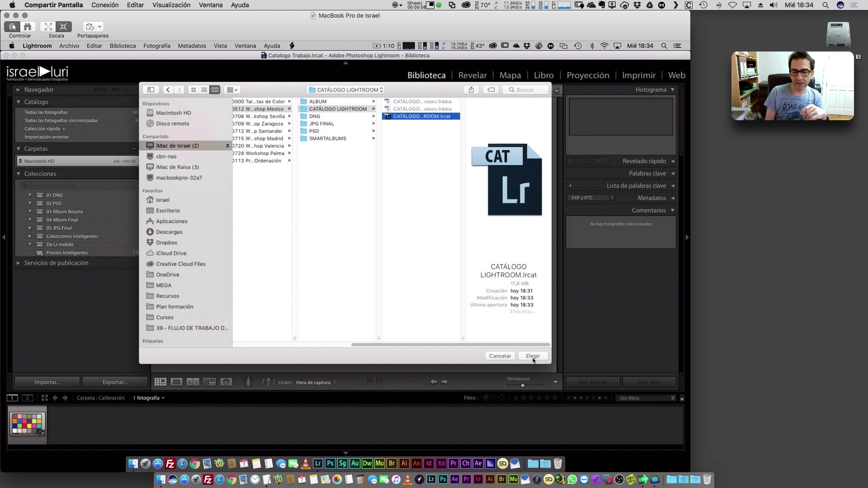868x488 pixels.
Task: Select the SMARTALBUMS folder
Action: [x=328, y=139]
